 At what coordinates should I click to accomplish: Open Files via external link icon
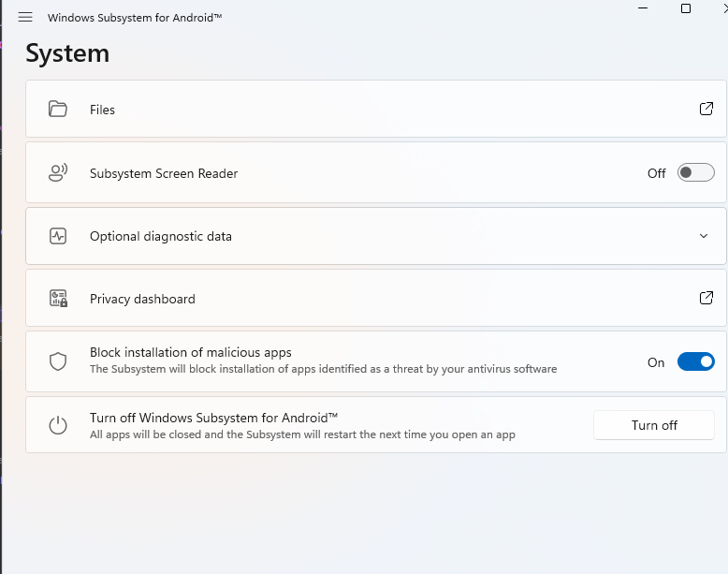pyautogui.click(x=706, y=109)
